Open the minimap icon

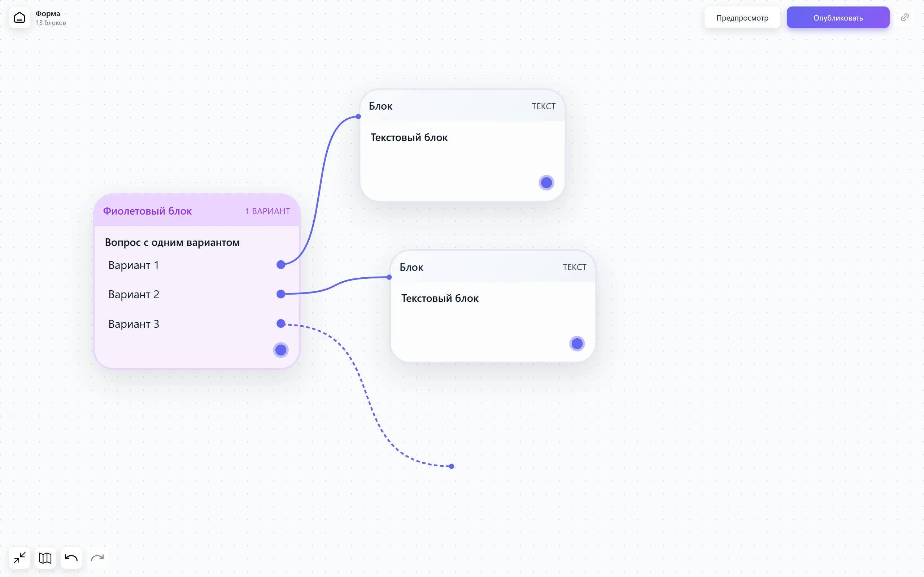click(45, 558)
